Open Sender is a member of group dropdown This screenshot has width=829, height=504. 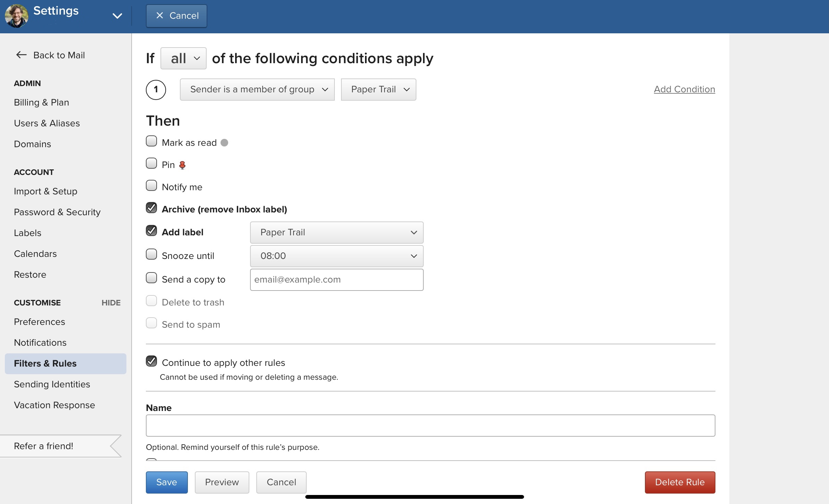tap(257, 90)
